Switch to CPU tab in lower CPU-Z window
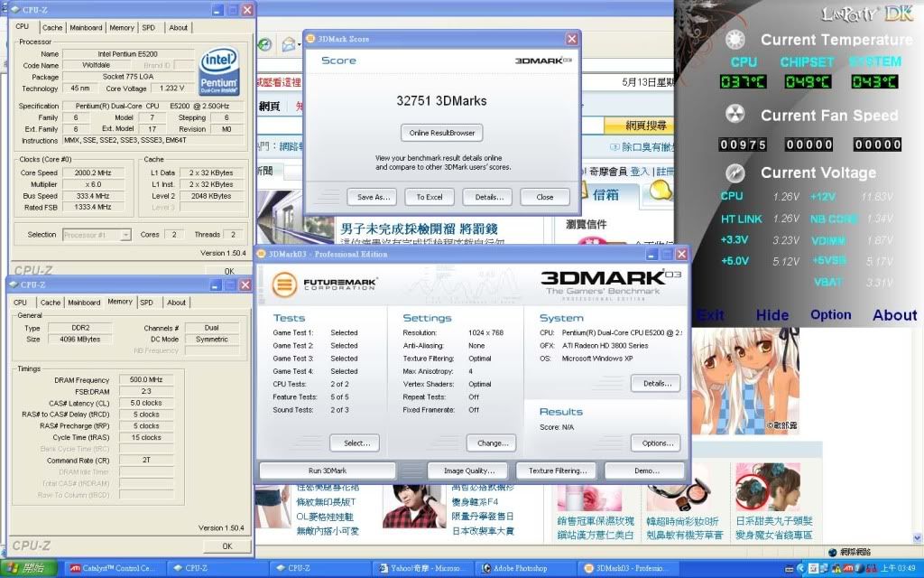 [x=20, y=303]
